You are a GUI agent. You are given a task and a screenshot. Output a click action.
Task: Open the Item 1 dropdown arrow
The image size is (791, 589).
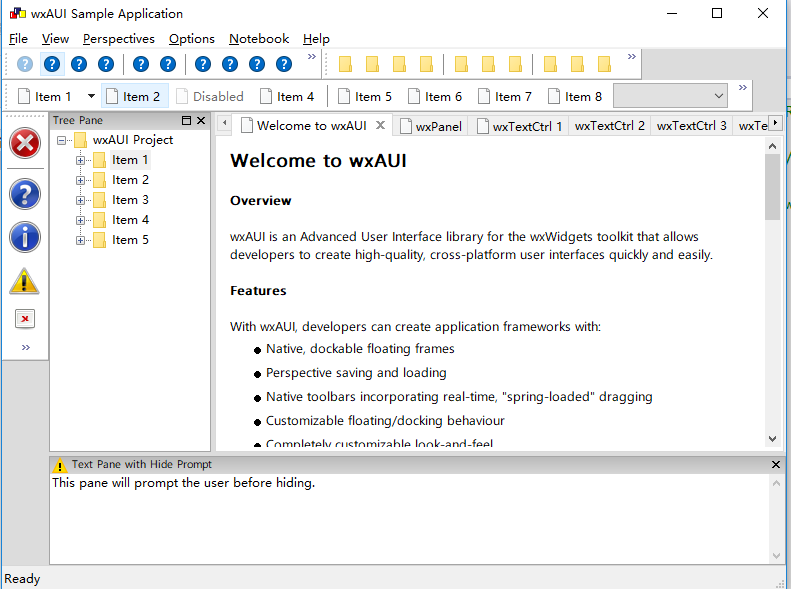pyautogui.click(x=91, y=96)
